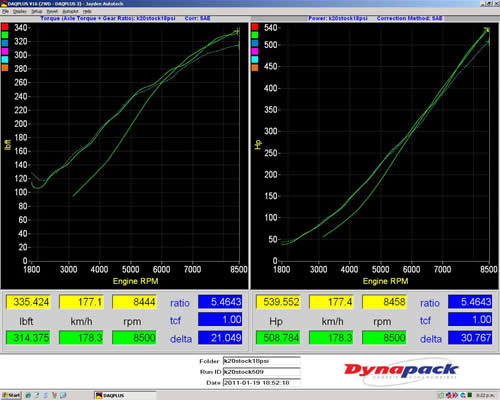Select green run swatch in power graph
Viewport: 500px width, 400px height.
point(255,35)
